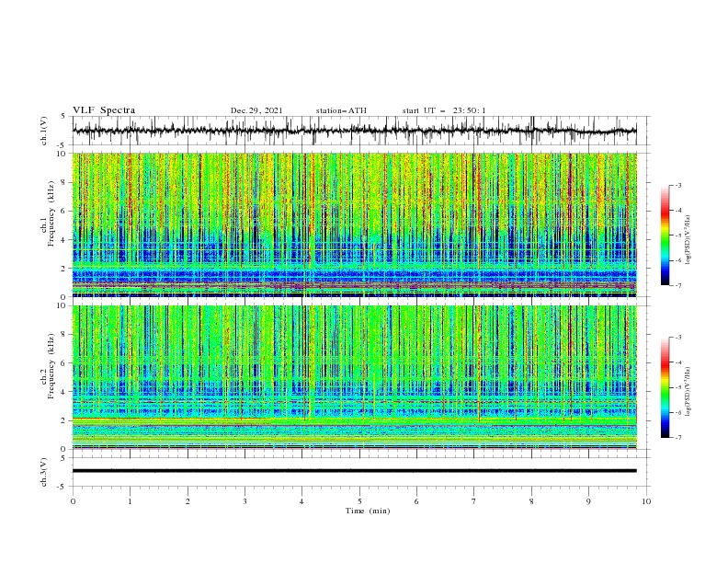Viewport: 728px width, 563px height.
Task: Click the "-3" label on upper color bar
Action: click(x=678, y=185)
